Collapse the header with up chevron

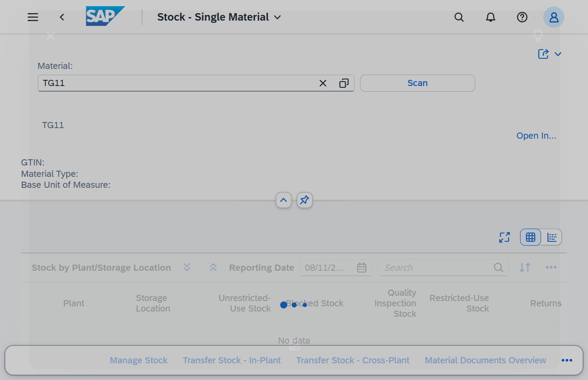[284, 200]
